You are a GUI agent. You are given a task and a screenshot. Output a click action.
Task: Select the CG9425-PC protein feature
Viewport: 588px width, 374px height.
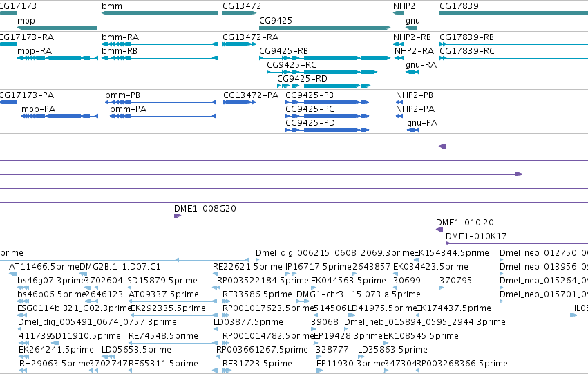[327, 116]
